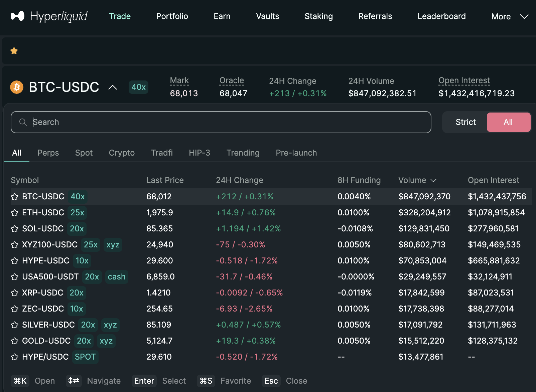Collapse the BTC-USDC market selector chevron
536x392 pixels.
coord(113,87)
